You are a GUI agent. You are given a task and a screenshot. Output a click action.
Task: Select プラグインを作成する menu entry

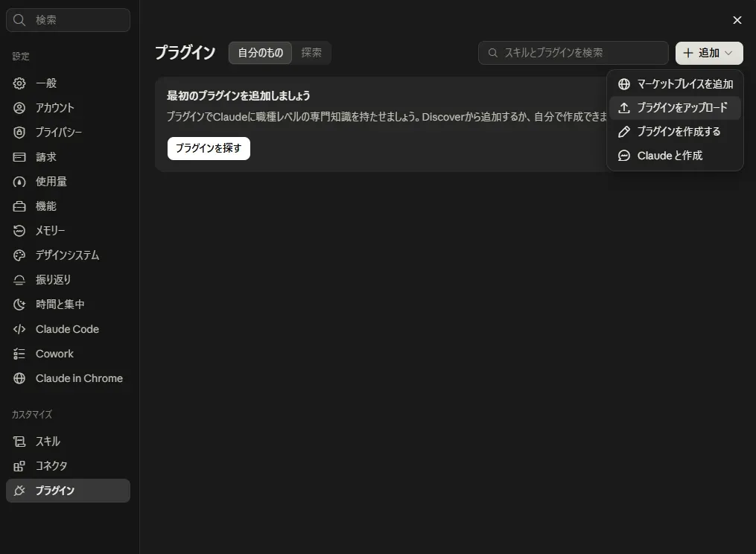pos(675,132)
